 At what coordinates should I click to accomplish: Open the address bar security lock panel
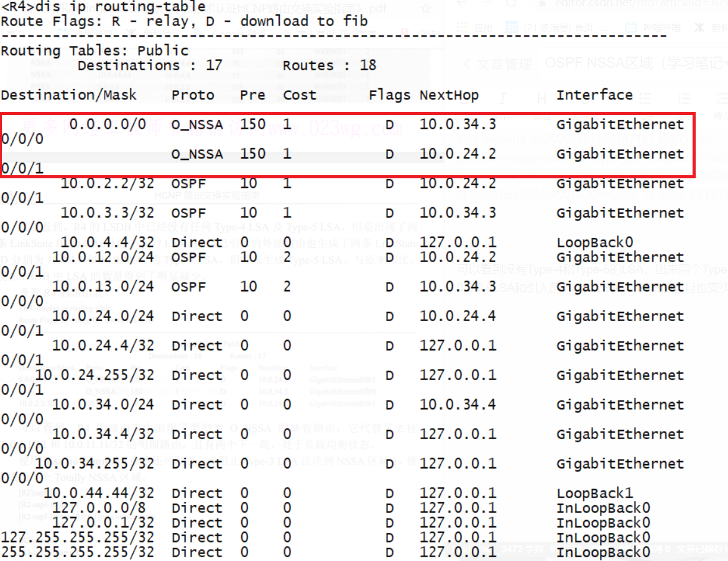tap(542, 6)
